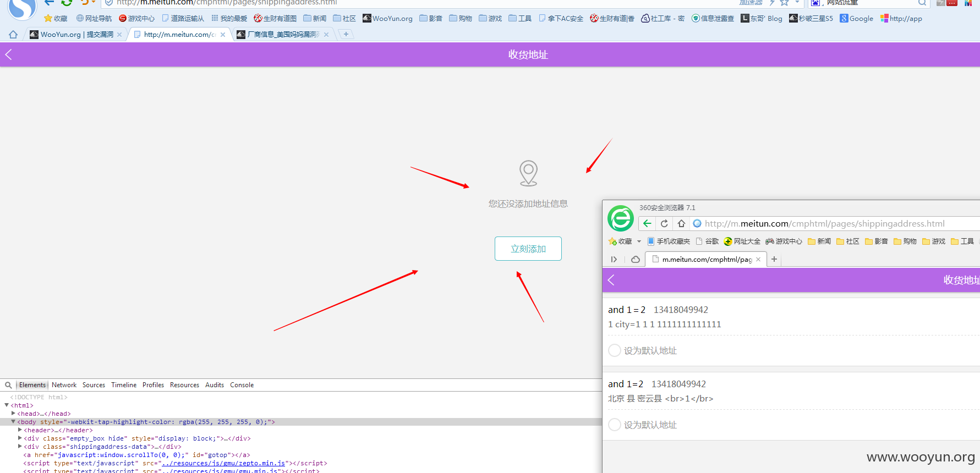The height and width of the screenshot is (473, 980).
Task: Switch to the Network tab in DevTools
Action: (64, 385)
